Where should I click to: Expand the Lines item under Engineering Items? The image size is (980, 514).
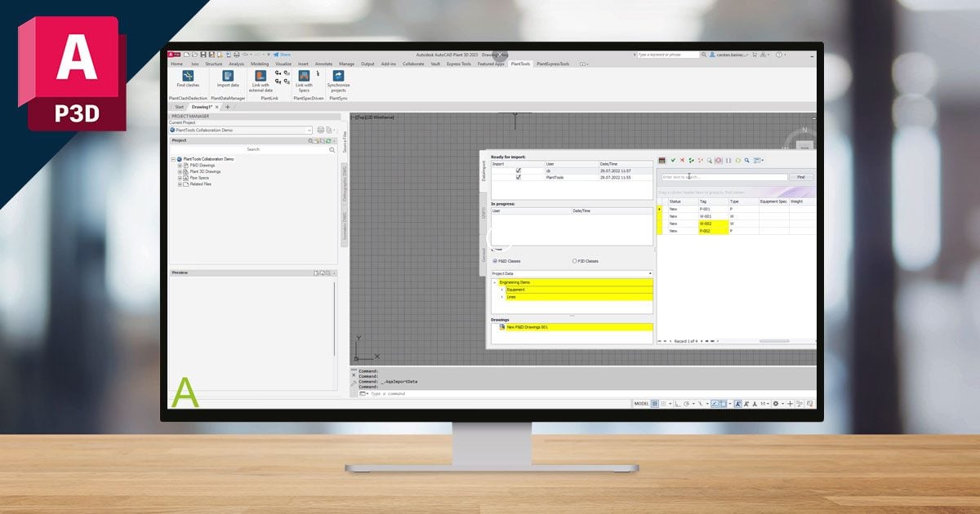pyautogui.click(x=502, y=297)
